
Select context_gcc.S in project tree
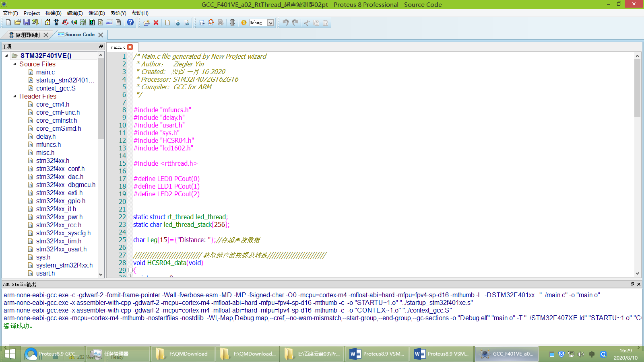56,88
